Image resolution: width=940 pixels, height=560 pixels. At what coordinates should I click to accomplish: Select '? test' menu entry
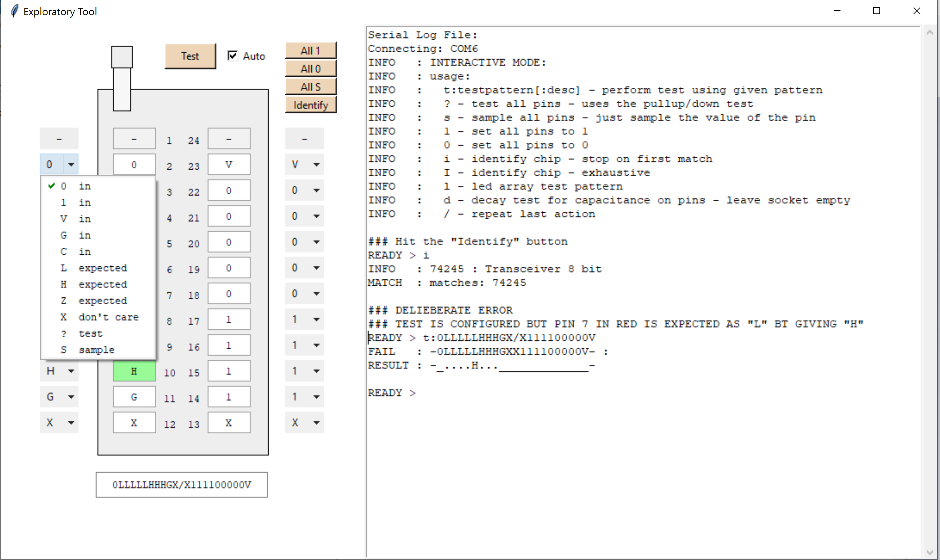[x=98, y=334]
